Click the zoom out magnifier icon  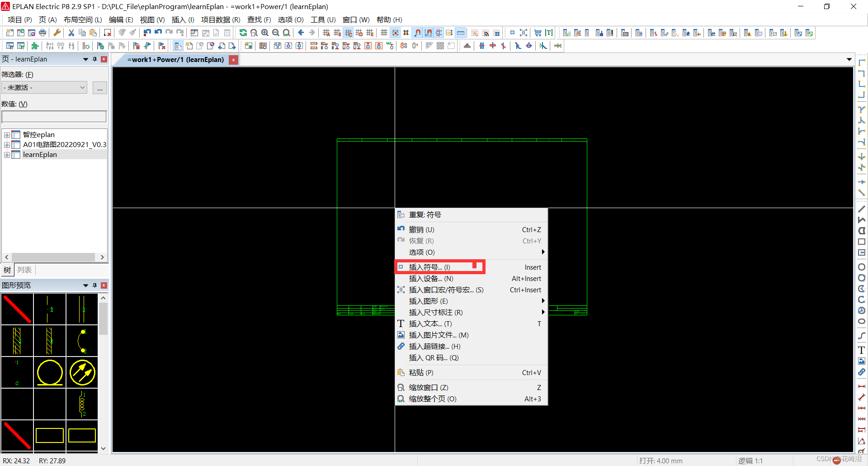pos(276,33)
